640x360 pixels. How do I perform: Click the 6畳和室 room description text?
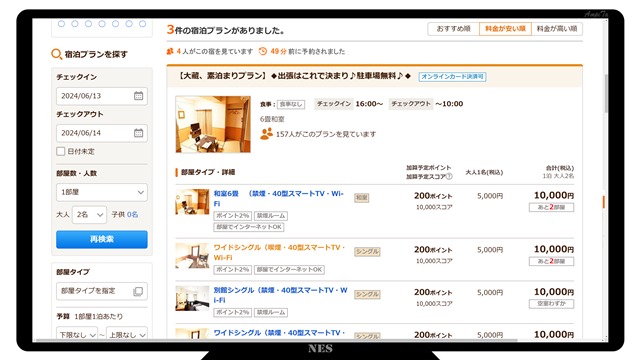[272, 119]
